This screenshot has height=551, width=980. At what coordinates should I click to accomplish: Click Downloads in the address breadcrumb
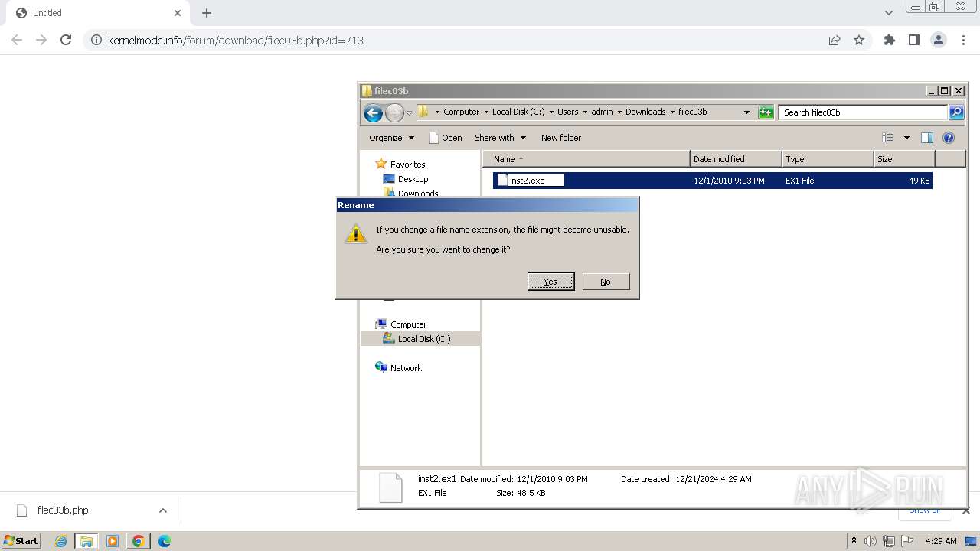tap(645, 112)
